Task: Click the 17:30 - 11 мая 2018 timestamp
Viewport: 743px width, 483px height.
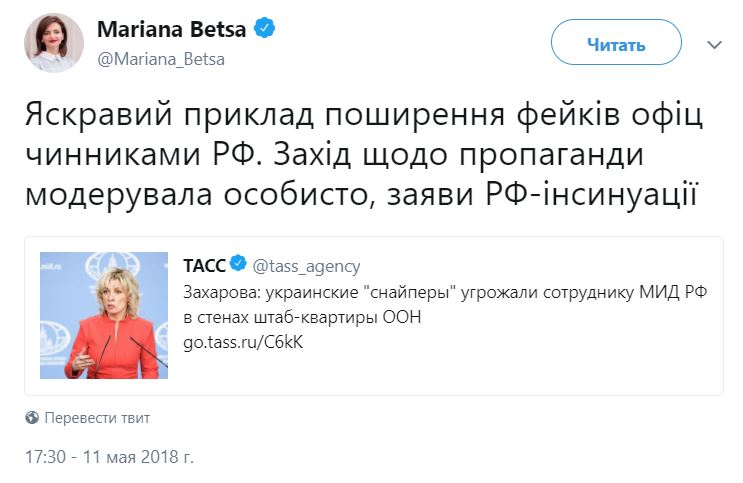Action: pos(109,457)
